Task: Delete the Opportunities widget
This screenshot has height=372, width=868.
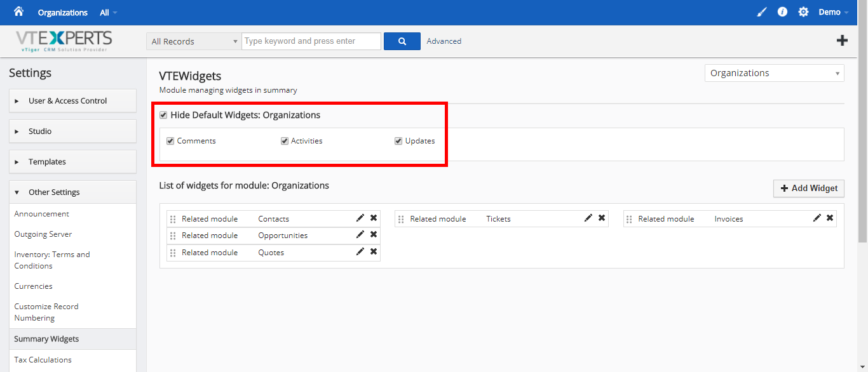Action: [374, 234]
